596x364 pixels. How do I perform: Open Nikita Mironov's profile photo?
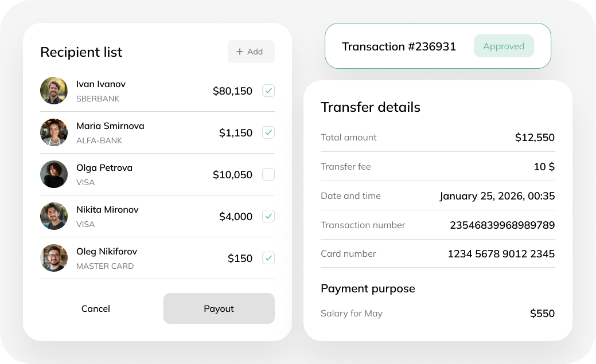[54, 216]
